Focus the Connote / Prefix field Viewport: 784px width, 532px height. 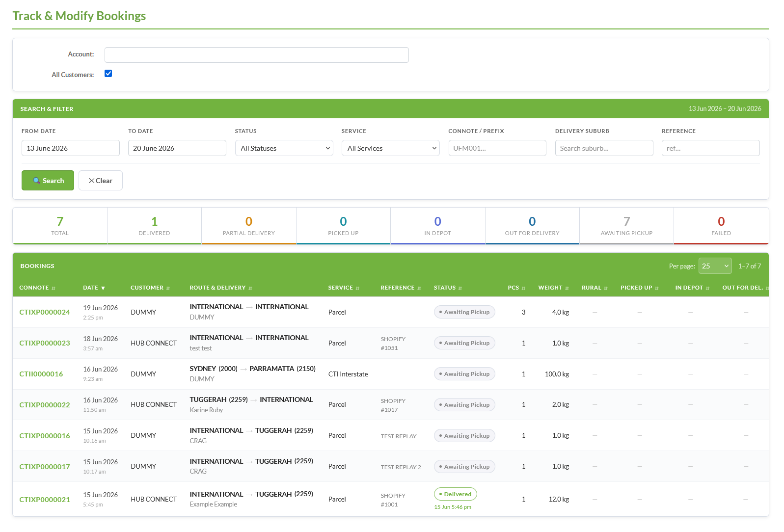[497, 148]
